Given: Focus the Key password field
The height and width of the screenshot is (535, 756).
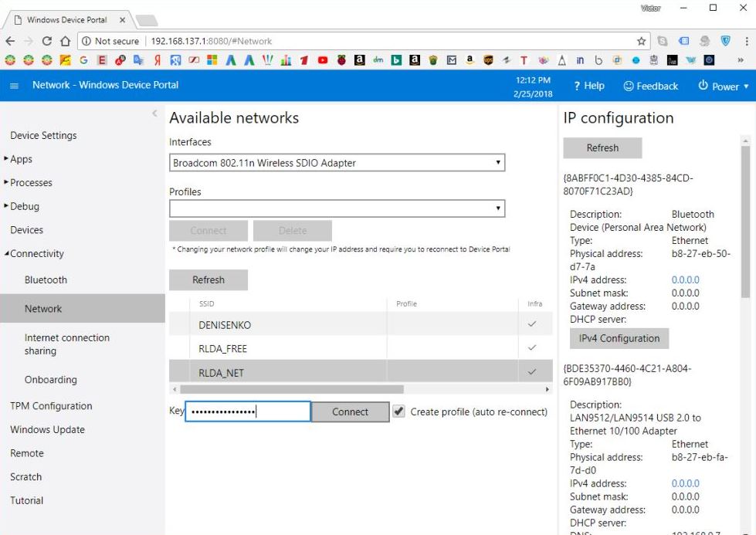Looking at the screenshot, I should pos(248,411).
